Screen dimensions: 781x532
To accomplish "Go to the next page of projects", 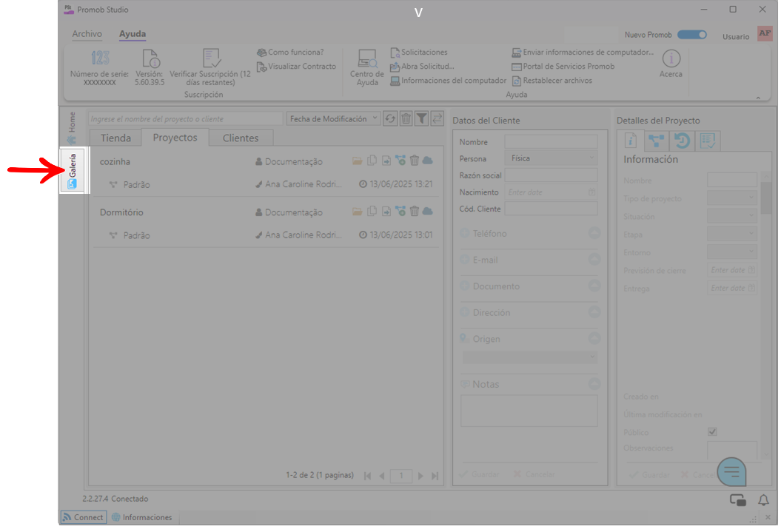I will click(x=420, y=476).
